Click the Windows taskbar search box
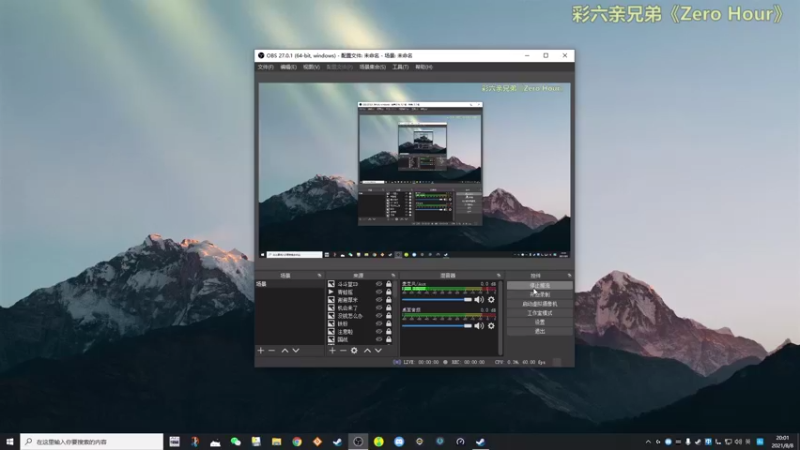The height and width of the screenshot is (450, 800). point(92,442)
